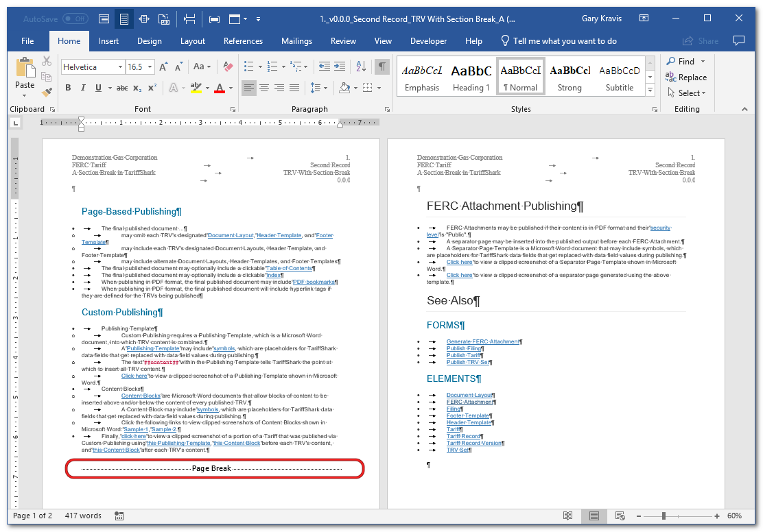Viewport: 763px width, 532px height.
Task: Click the Paste clipboard icon
Action: coord(25,68)
